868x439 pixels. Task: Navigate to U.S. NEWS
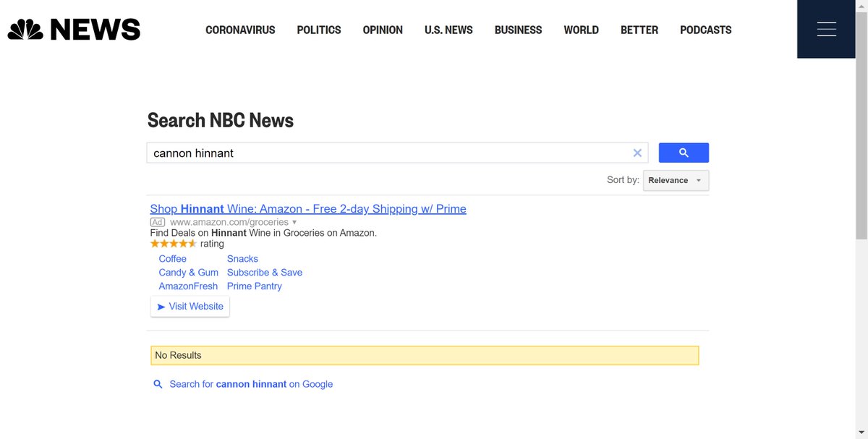pos(448,30)
